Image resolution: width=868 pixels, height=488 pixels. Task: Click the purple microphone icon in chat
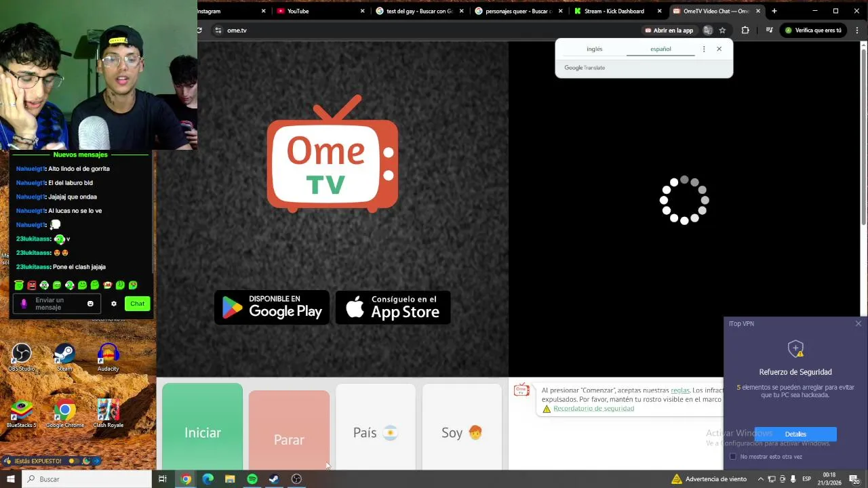click(24, 304)
